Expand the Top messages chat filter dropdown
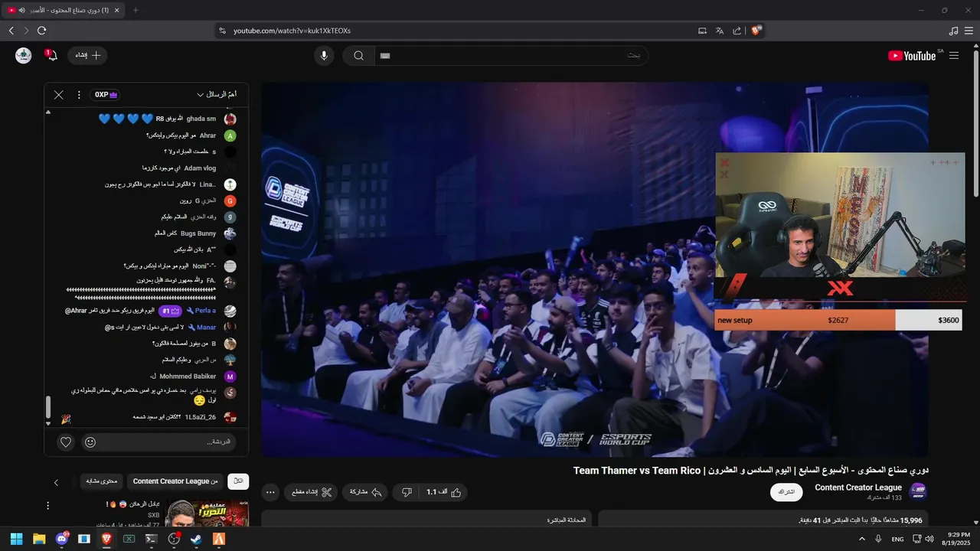This screenshot has height=551, width=980. (217, 95)
